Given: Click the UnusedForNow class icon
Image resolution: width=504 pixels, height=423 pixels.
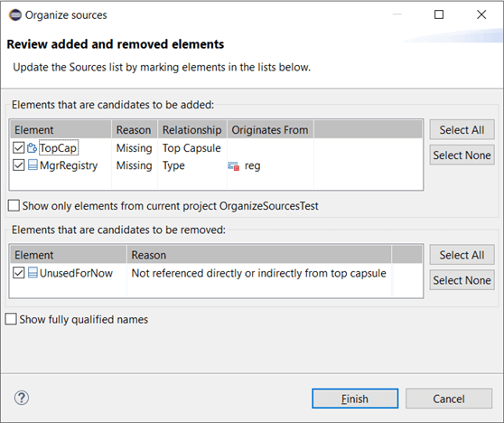Looking at the screenshot, I should [x=33, y=273].
